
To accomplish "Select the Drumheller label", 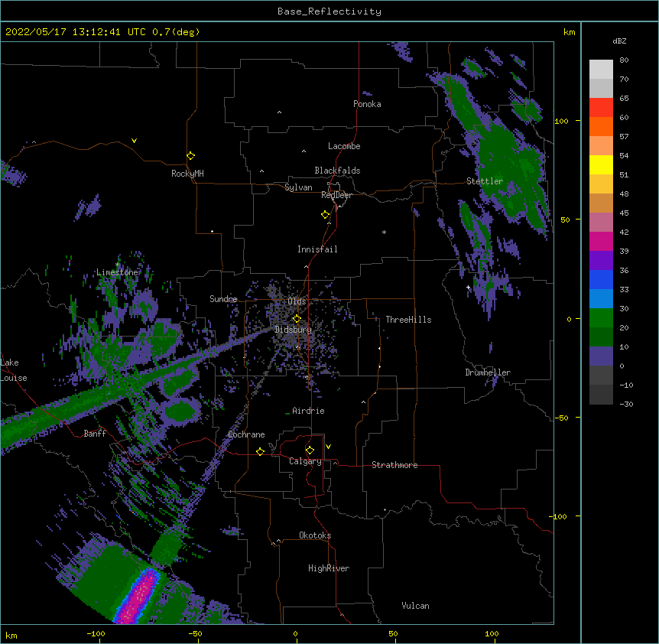I will (x=488, y=372).
